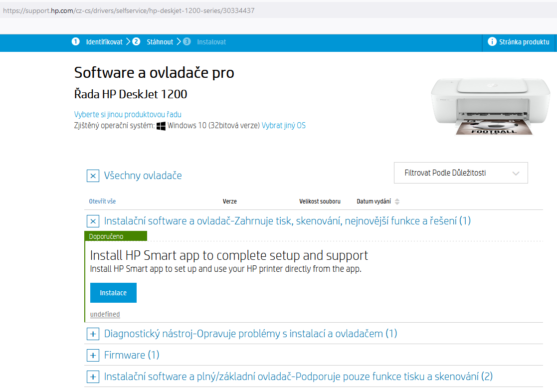
Task: Click the browser address bar URL
Action: (x=130, y=10)
